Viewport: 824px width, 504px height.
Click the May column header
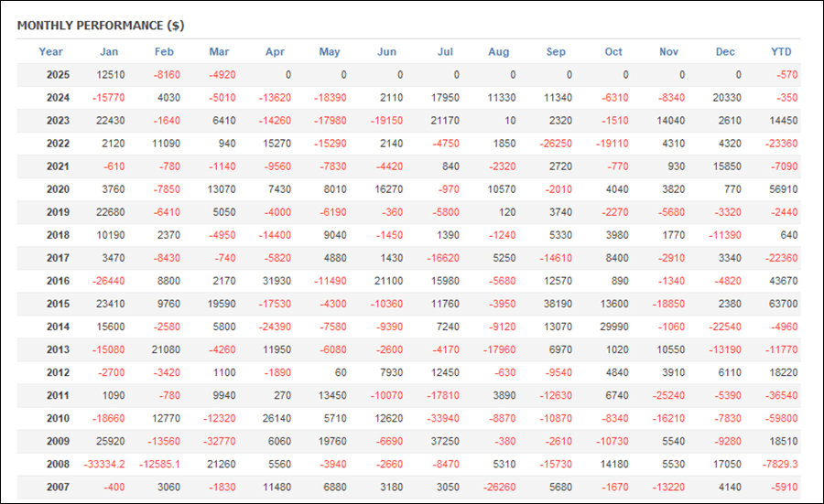330,51
